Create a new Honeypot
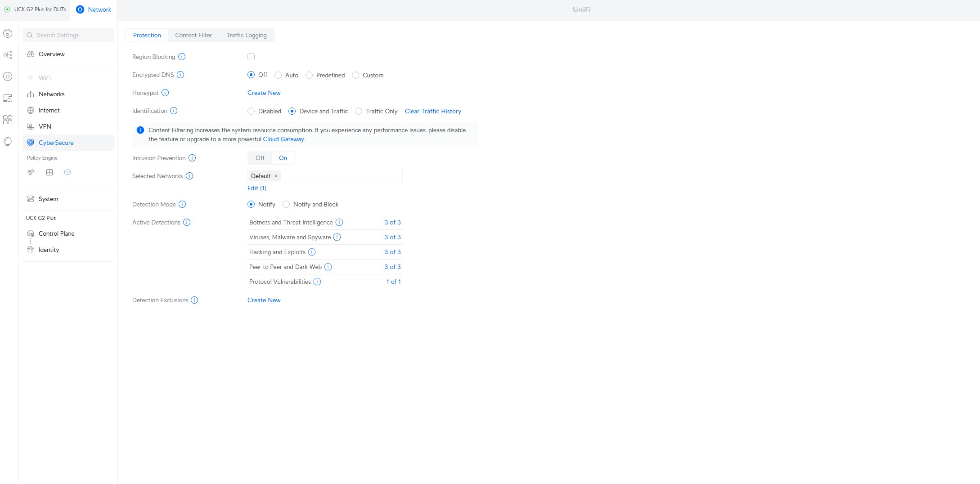 coord(264,93)
